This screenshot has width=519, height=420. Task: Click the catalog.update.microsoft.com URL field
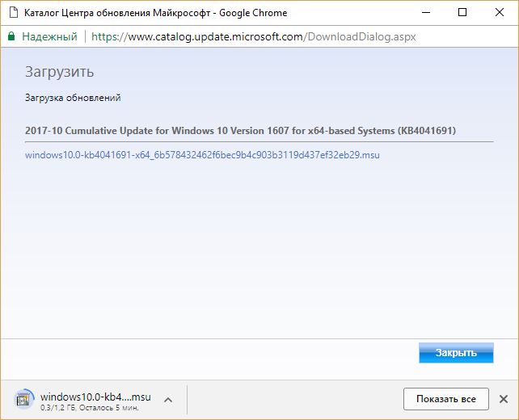pyautogui.click(x=243, y=36)
